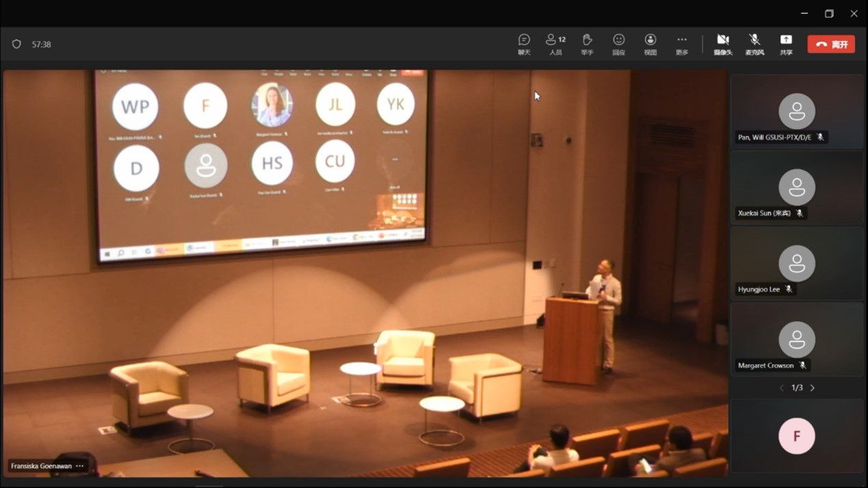Go to next participant page arrow
The width and height of the screenshot is (868, 488).
(813, 388)
